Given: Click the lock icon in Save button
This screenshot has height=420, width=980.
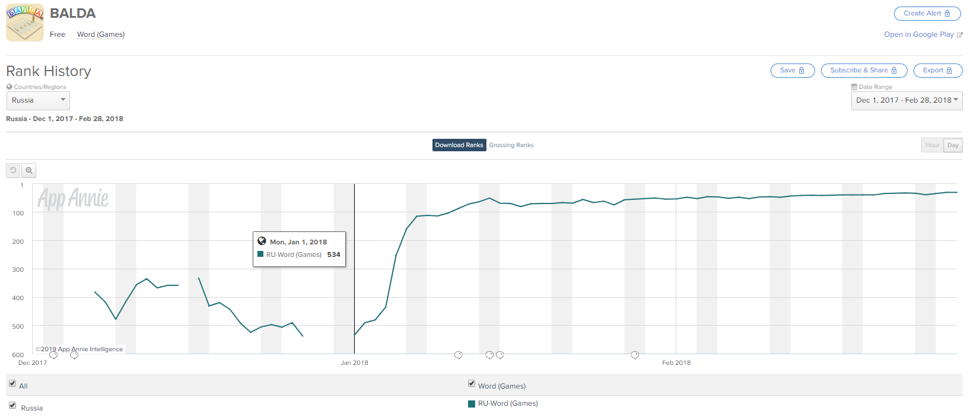Looking at the screenshot, I should pos(801,70).
